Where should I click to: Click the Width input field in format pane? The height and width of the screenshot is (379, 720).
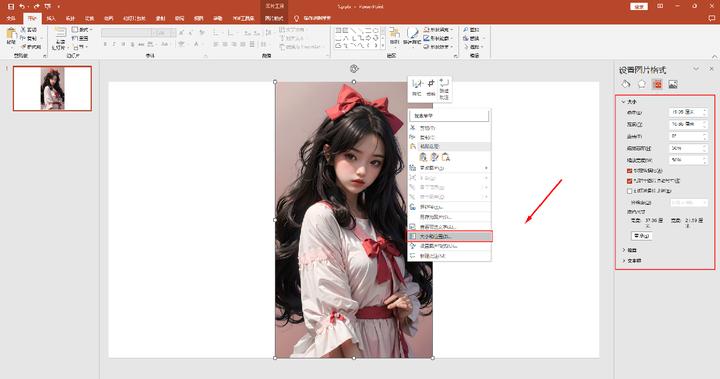(x=688, y=124)
